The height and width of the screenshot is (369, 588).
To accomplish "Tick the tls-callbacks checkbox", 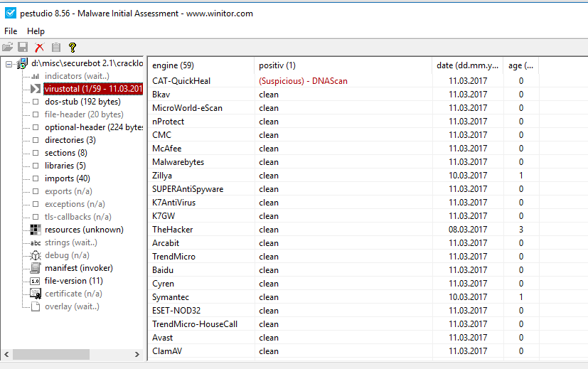I will click(36, 217).
